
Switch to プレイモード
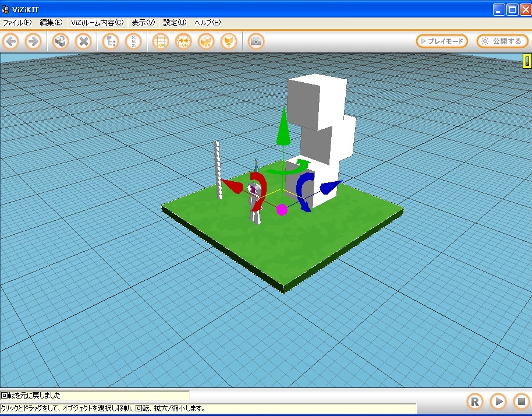pos(442,41)
